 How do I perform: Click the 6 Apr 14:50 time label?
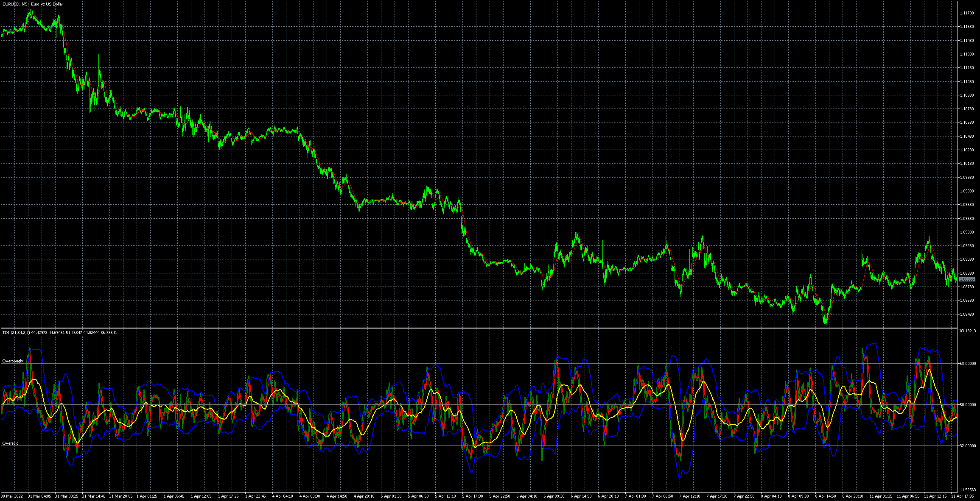tap(581, 496)
